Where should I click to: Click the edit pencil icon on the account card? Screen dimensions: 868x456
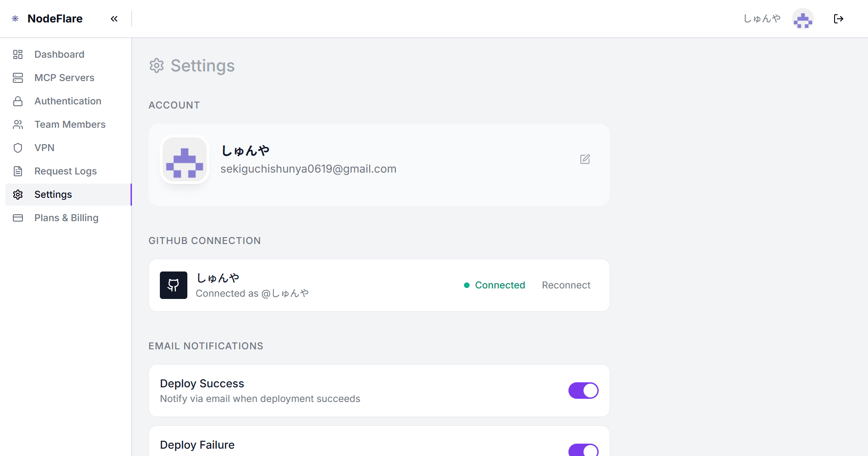click(x=585, y=159)
